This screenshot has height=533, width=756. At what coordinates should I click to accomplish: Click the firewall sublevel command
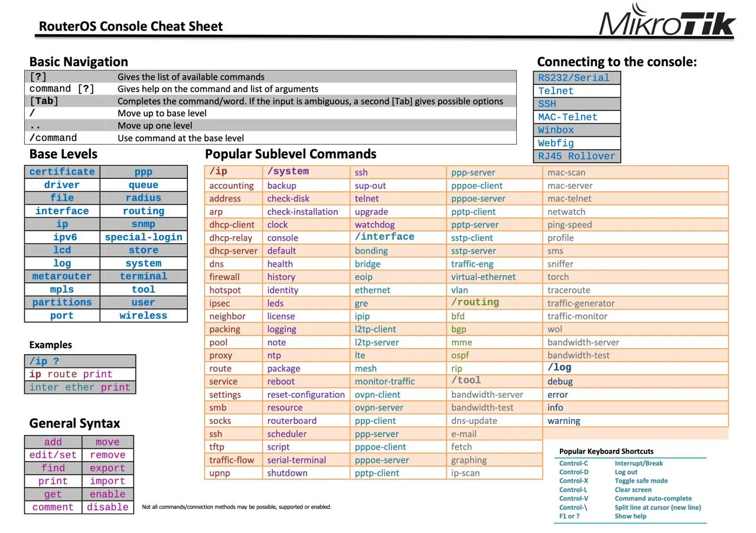point(224,277)
